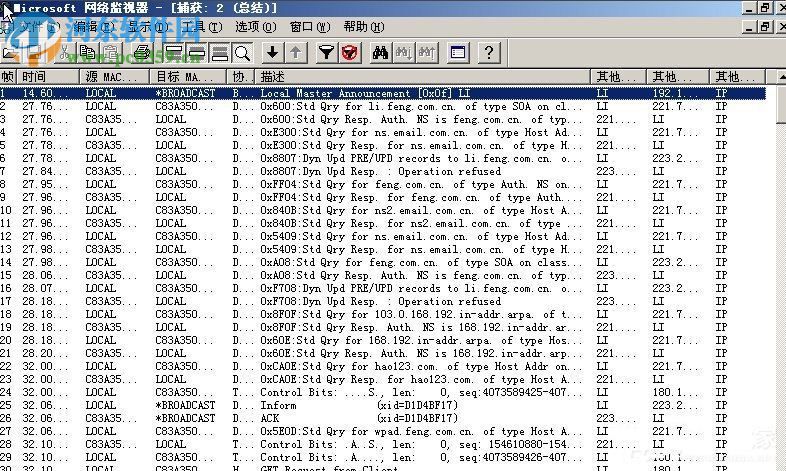This screenshot has height=471, width=786.
Task: Click the down arrow next frame icon
Action: pos(272,52)
